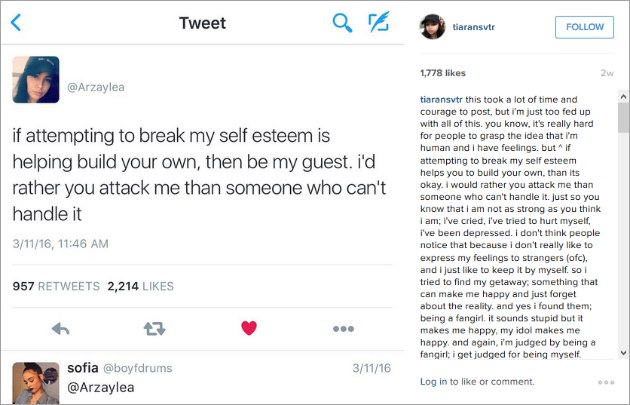Click the Log in link
Image resolution: width=630 pixels, height=405 pixels.
[433, 382]
